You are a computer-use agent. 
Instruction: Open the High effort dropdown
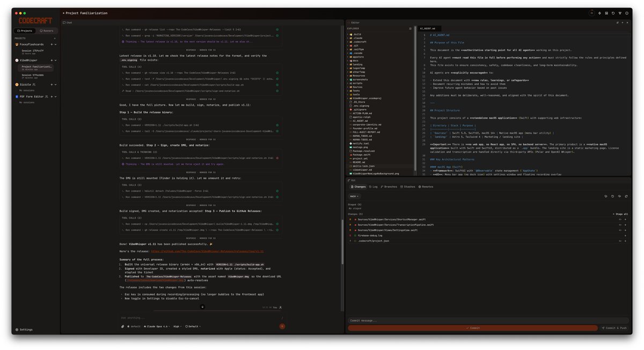coord(177,326)
